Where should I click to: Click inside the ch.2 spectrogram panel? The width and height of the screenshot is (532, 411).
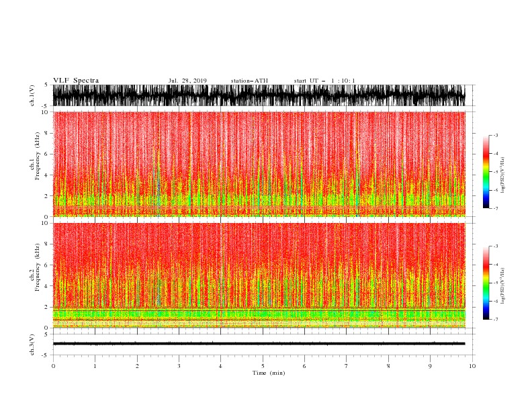(x=259, y=275)
